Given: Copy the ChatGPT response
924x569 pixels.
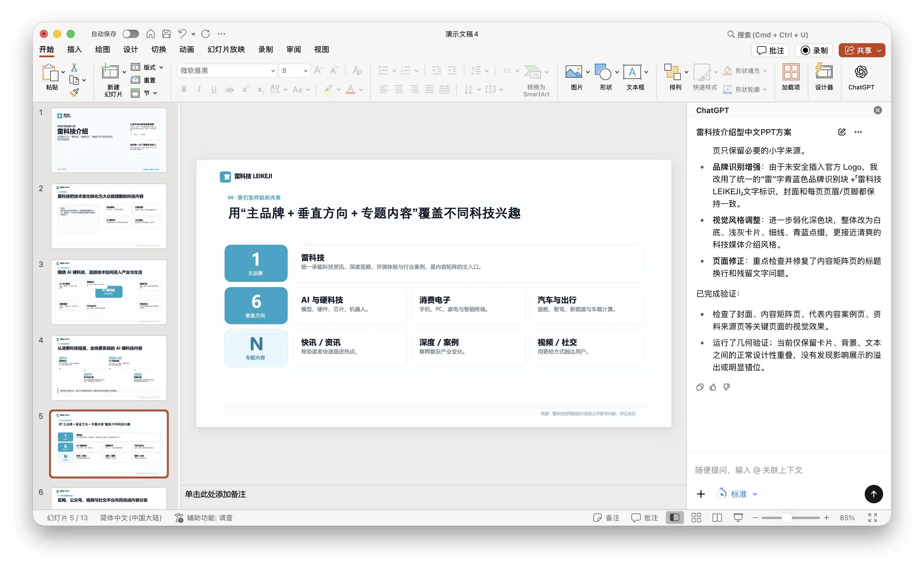Looking at the screenshot, I should tap(699, 387).
